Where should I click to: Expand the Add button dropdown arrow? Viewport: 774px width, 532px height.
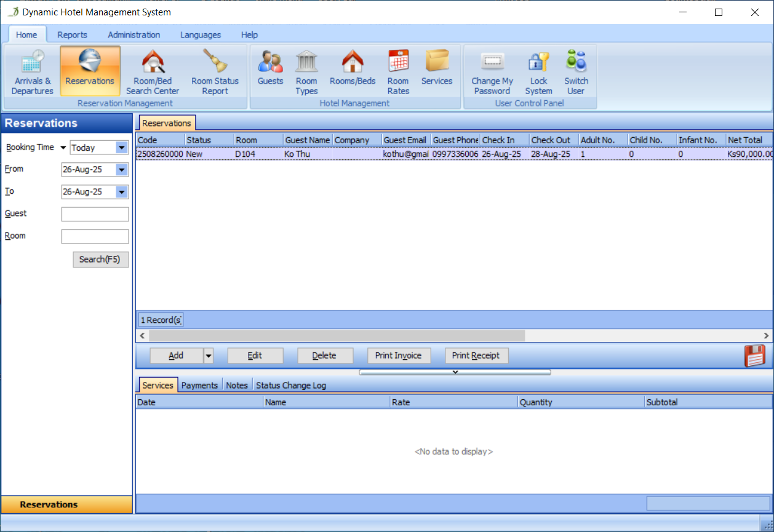pyautogui.click(x=208, y=355)
